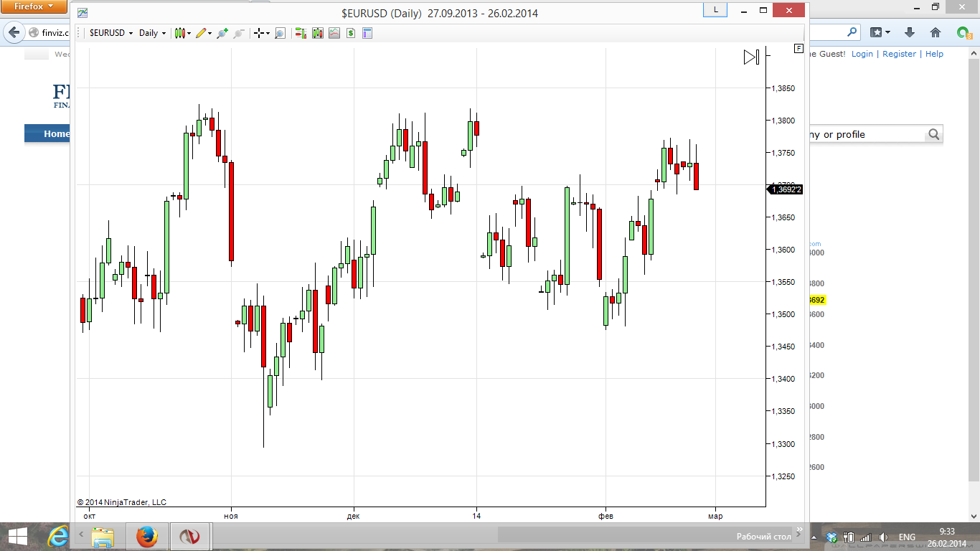Go to the Firefox home page icon
The image size is (980, 551).
(x=935, y=32)
